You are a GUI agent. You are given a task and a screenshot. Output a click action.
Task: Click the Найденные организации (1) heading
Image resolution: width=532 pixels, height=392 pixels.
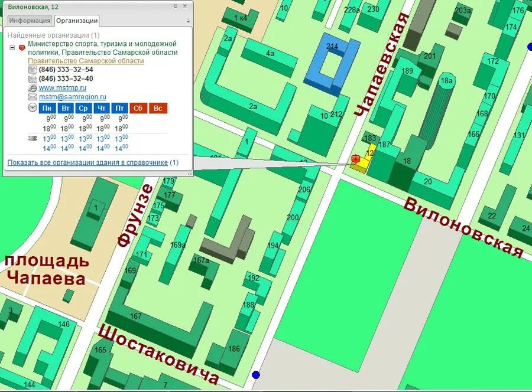(x=54, y=35)
